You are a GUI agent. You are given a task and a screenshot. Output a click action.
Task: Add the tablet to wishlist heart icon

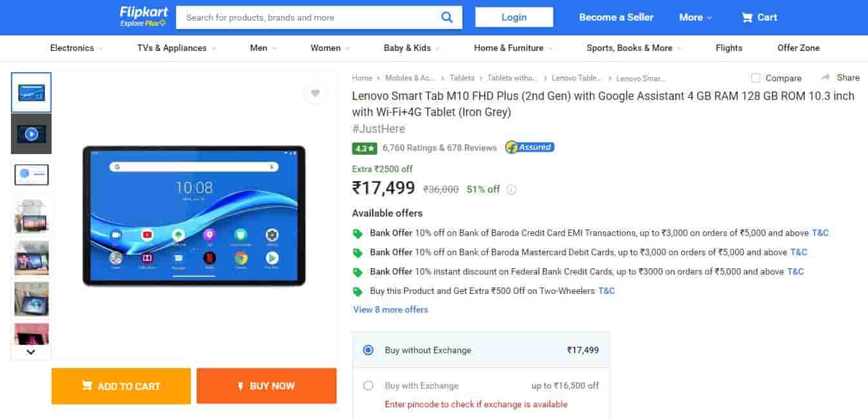coord(315,93)
